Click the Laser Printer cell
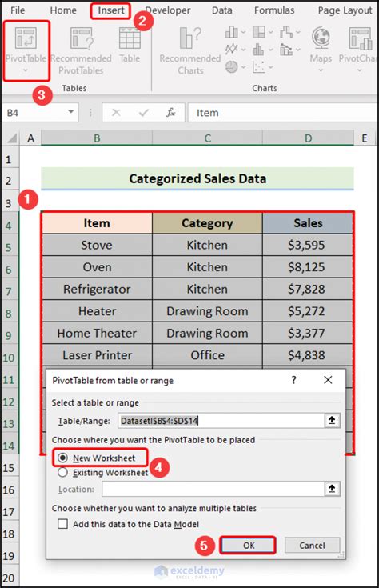379x588 pixels. [x=97, y=355]
